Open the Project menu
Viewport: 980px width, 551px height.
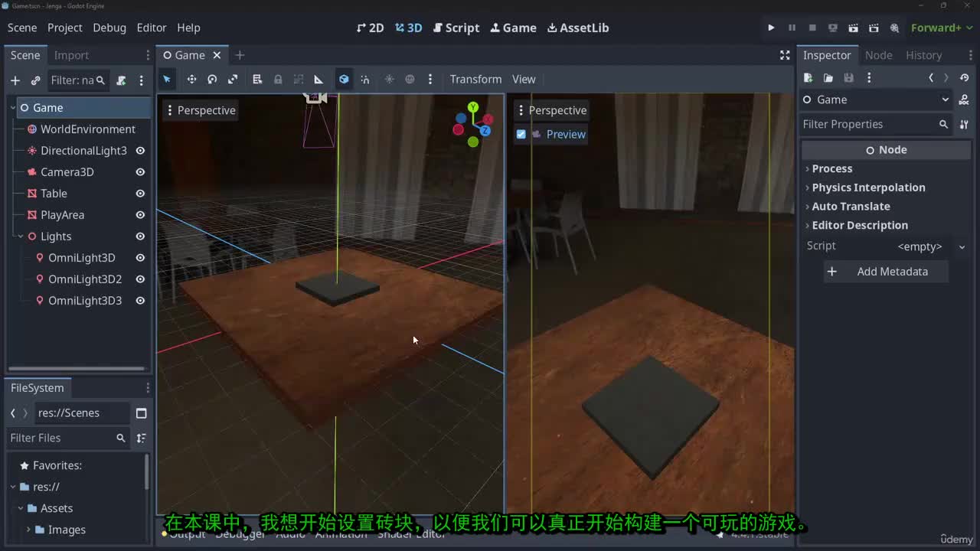coord(64,28)
